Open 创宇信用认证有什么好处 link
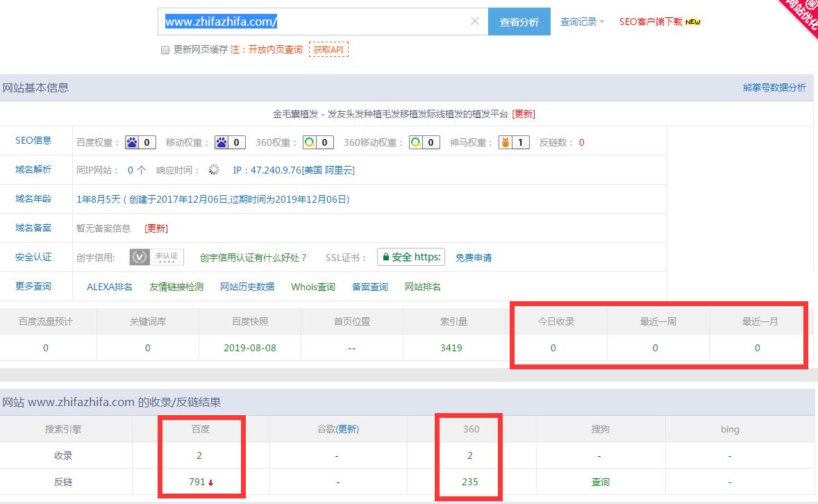Viewport: 818px width, 504px height. tap(253, 258)
